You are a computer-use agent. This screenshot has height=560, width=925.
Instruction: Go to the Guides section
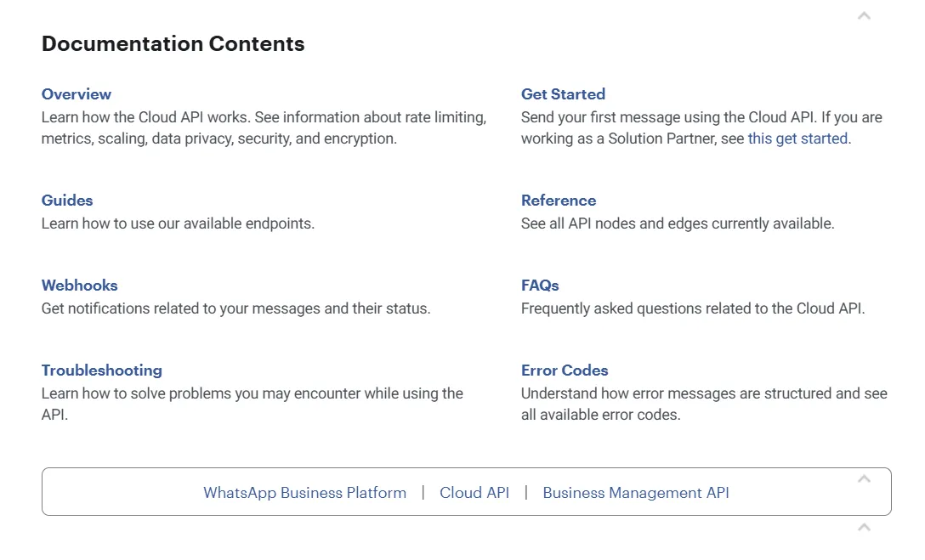point(67,201)
